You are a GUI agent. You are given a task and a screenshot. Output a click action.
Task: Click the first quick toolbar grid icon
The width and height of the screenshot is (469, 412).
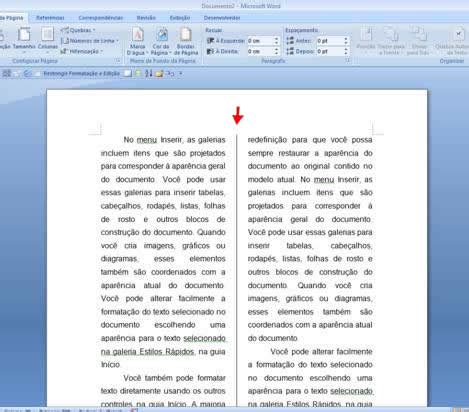coord(6,73)
